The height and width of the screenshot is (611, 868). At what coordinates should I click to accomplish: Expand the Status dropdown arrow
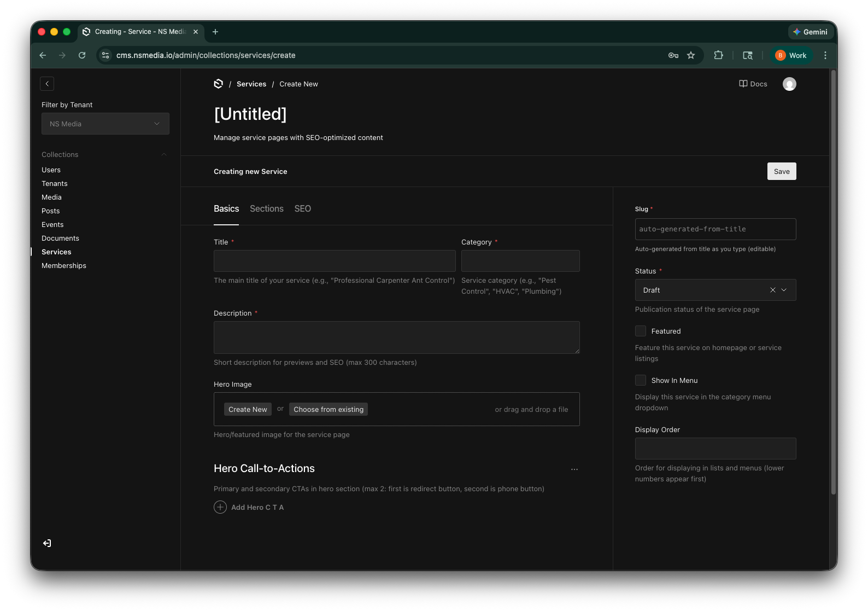pos(784,290)
